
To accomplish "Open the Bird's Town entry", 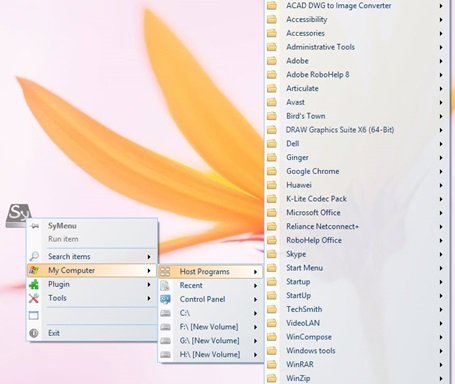I will coord(356,116).
